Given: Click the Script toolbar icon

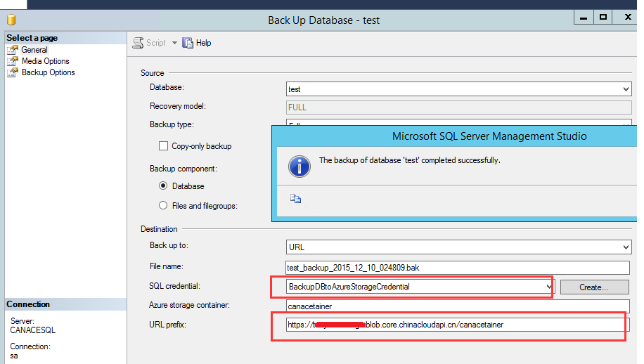Looking at the screenshot, I should [x=139, y=43].
